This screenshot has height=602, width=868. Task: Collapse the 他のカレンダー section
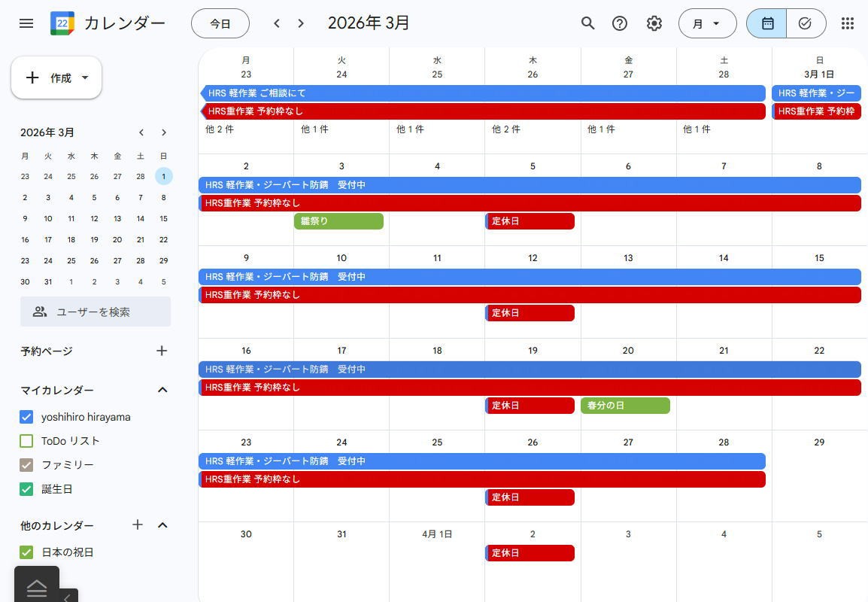pyautogui.click(x=162, y=525)
